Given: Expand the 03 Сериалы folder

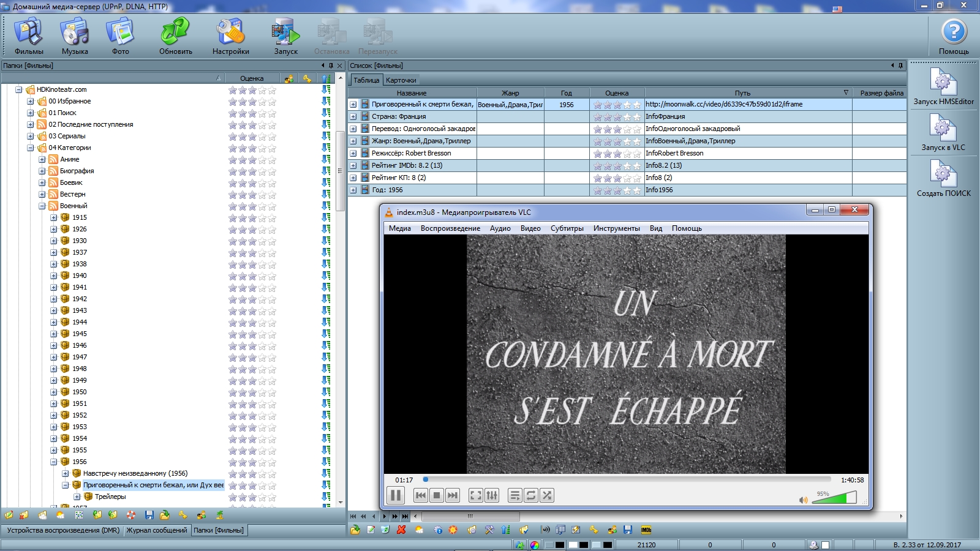Looking at the screenshot, I should (x=31, y=136).
